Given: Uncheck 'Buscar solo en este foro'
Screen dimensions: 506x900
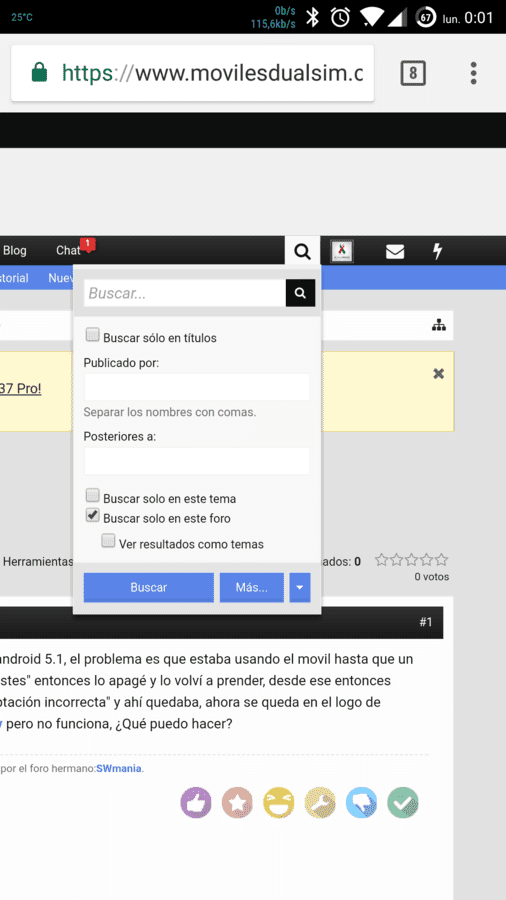Looking at the screenshot, I should pyautogui.click(x=92, y=515).
